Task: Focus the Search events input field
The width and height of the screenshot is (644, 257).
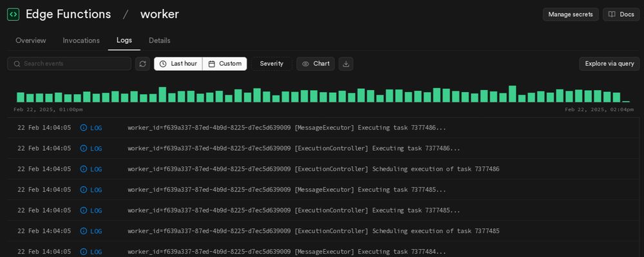Action: [69, 64]
